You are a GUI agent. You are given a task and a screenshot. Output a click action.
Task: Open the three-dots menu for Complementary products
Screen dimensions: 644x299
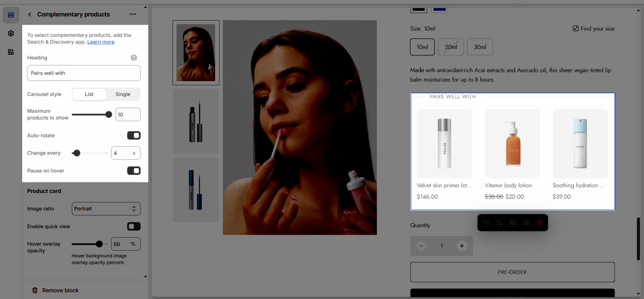coord(133,14)
